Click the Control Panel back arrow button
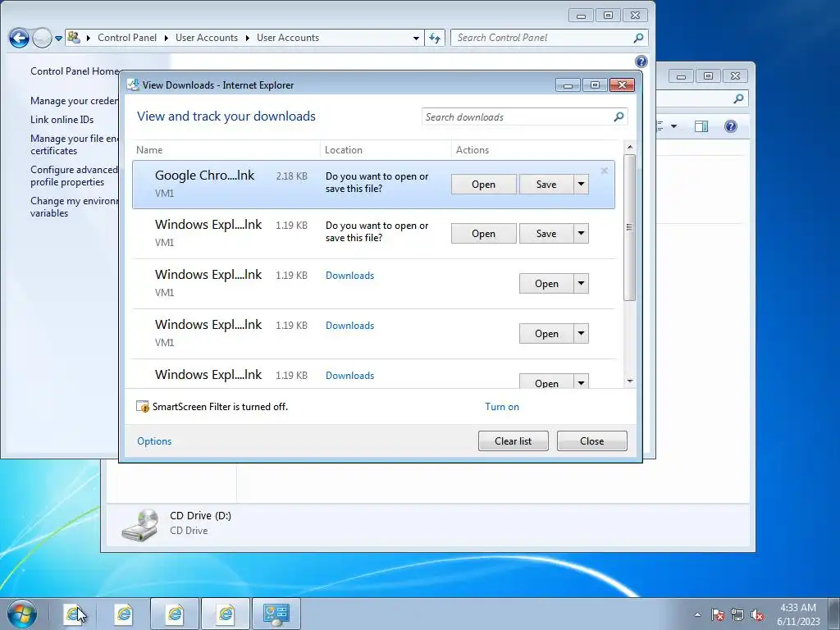The width and height of the screenshot is (840, 630). pos(19,38)
